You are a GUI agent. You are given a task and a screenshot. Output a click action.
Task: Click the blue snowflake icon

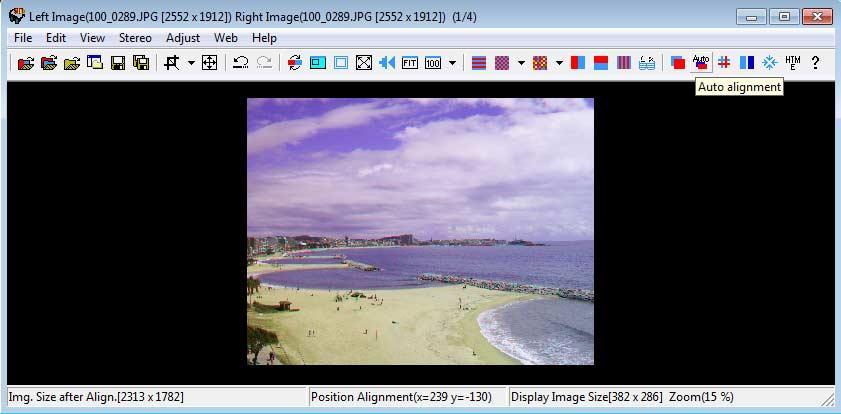770,63
